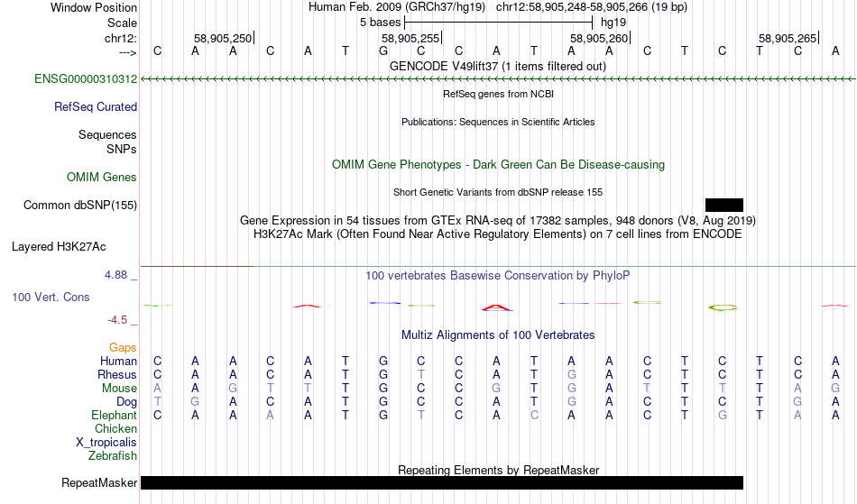The width and height of the screenshot is (857, 504).
Task: Open the RefSeq Curated track label
Action: pyautogui.click(x=96, y=107)
